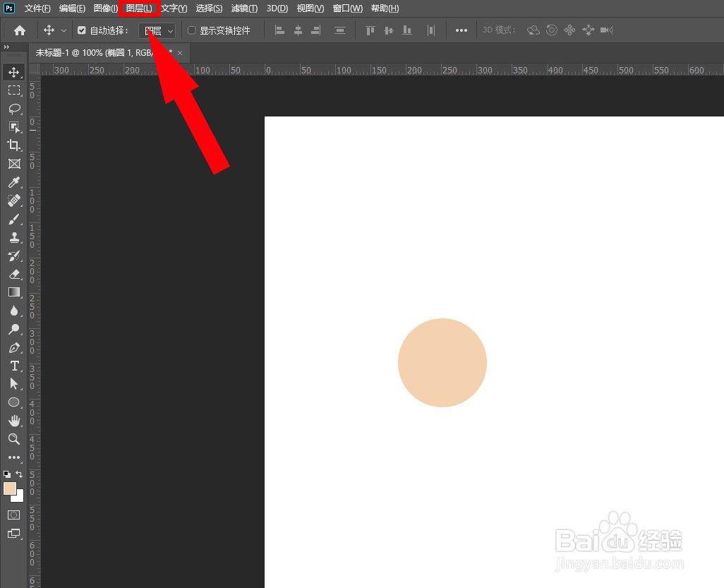Pick the Hand tool

pos(14,420)
